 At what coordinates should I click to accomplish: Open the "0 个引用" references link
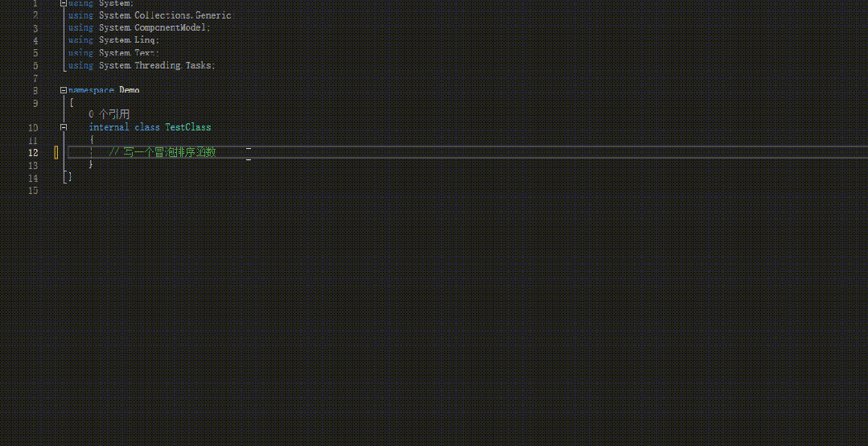109,114
